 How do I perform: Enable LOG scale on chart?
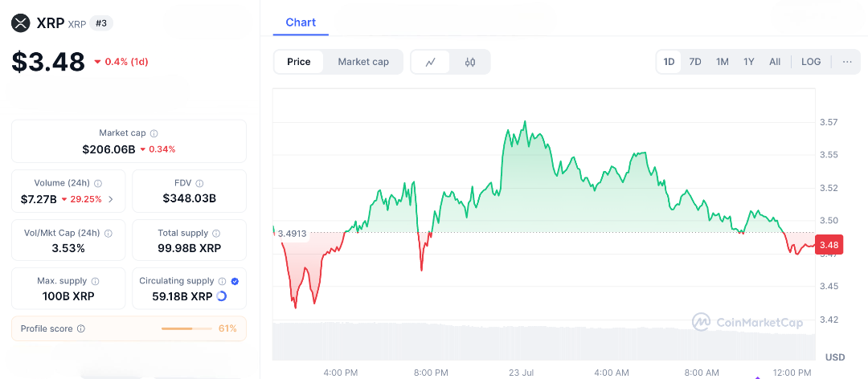(811, 62)
